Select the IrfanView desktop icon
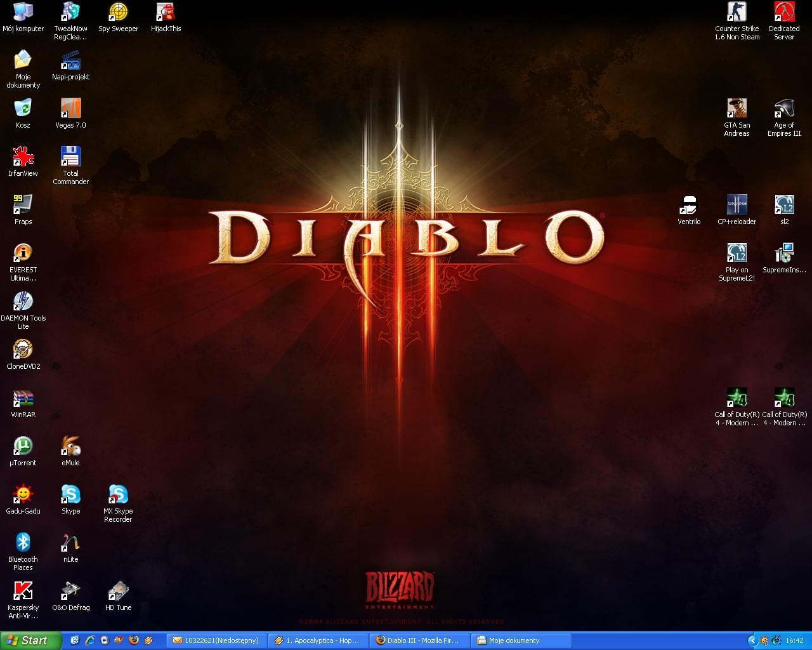The width and height of the screenshot is (812, 650). [23, 162]
